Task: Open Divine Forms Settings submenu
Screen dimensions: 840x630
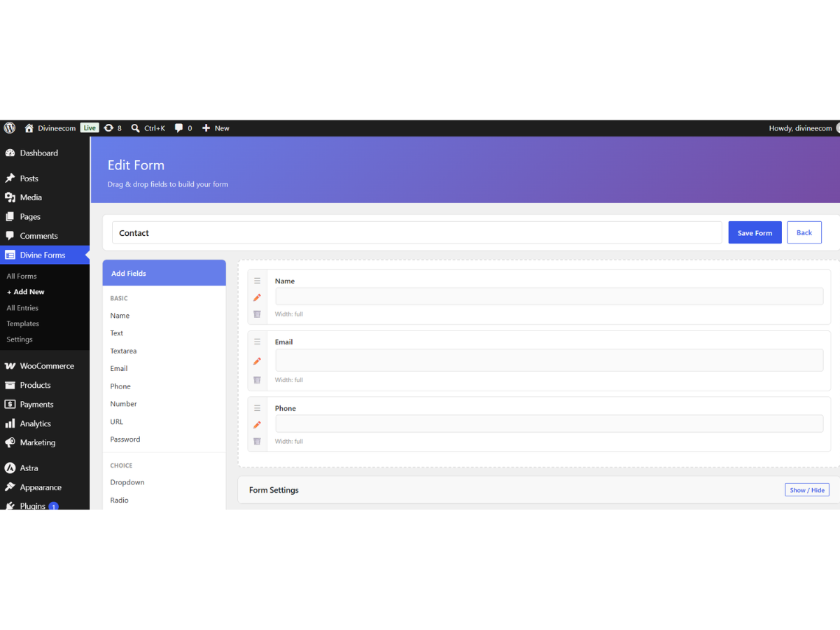Action: coord(20,339)
